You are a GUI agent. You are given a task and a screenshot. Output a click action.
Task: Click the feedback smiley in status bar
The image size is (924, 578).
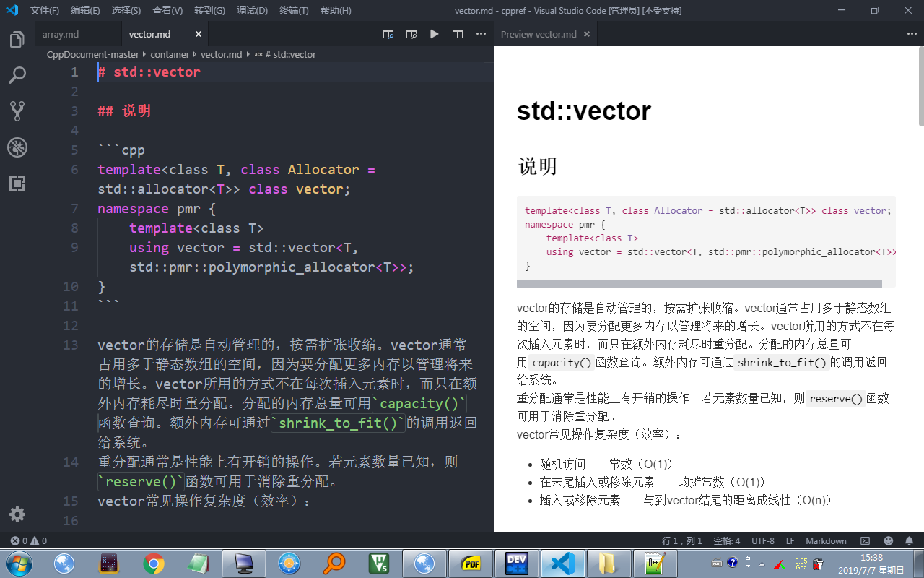tap(888, 540)
